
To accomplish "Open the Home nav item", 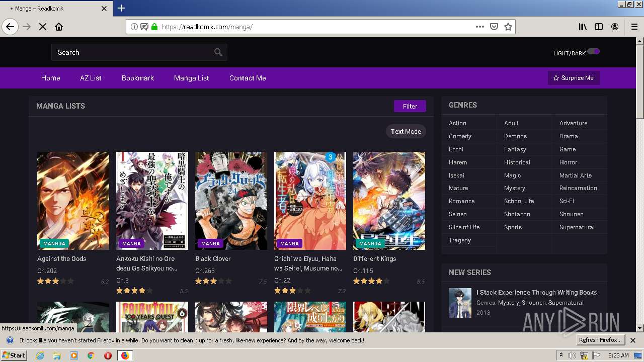I will point(51,78).
